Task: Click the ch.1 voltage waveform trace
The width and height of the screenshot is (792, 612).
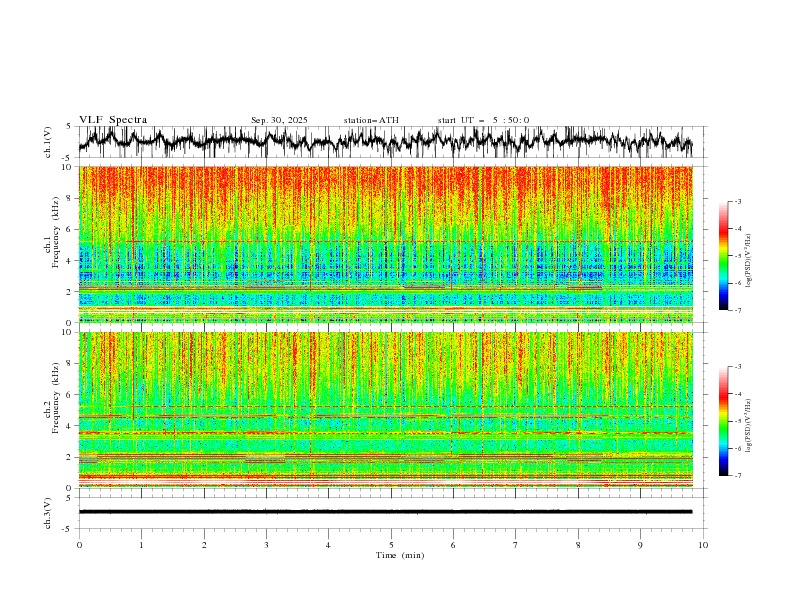Action: [x=385, y=141]
